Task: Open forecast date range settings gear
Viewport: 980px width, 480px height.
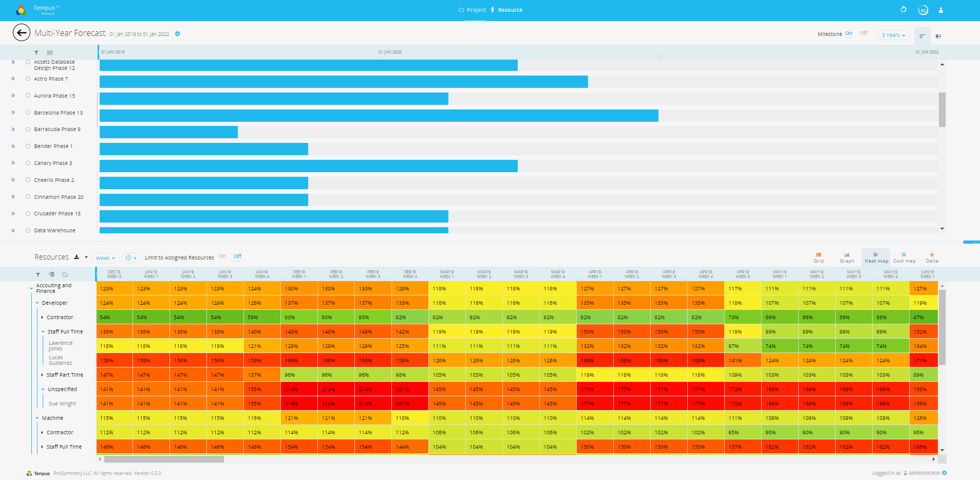Action: click(x=178, y=34)
